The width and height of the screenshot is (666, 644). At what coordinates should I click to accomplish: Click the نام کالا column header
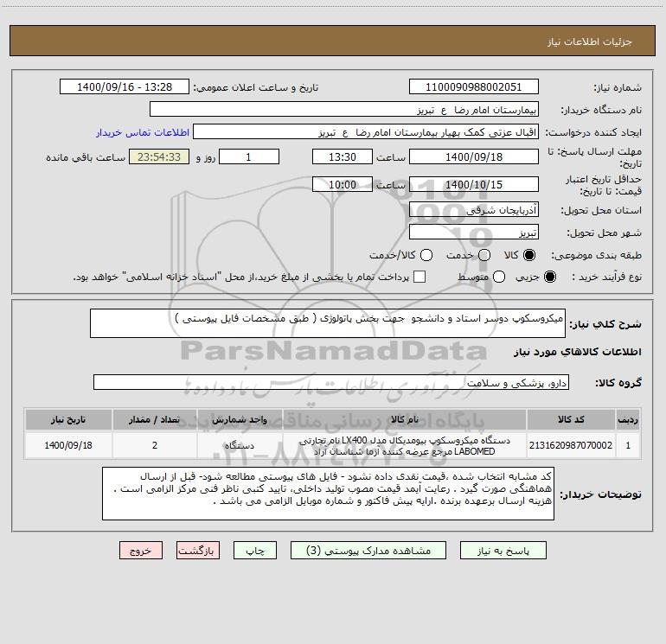[x=405, y=419]
